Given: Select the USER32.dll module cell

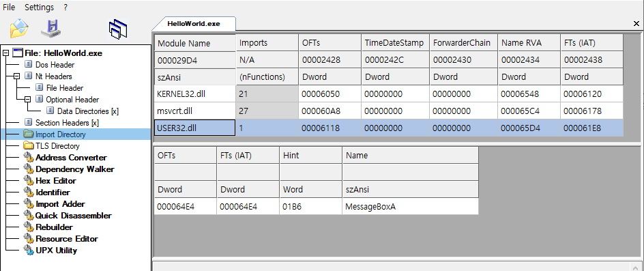Looking at the screenshot, I should coord(194,128).
